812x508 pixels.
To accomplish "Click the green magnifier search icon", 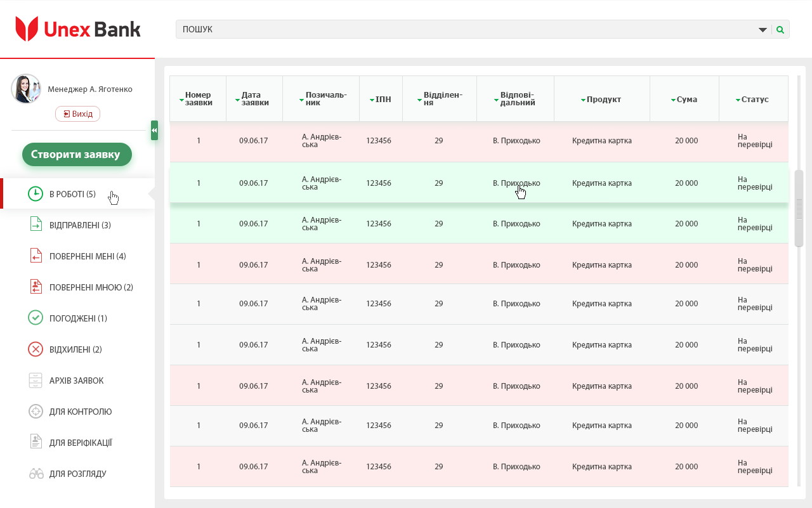I will point(780,30).
